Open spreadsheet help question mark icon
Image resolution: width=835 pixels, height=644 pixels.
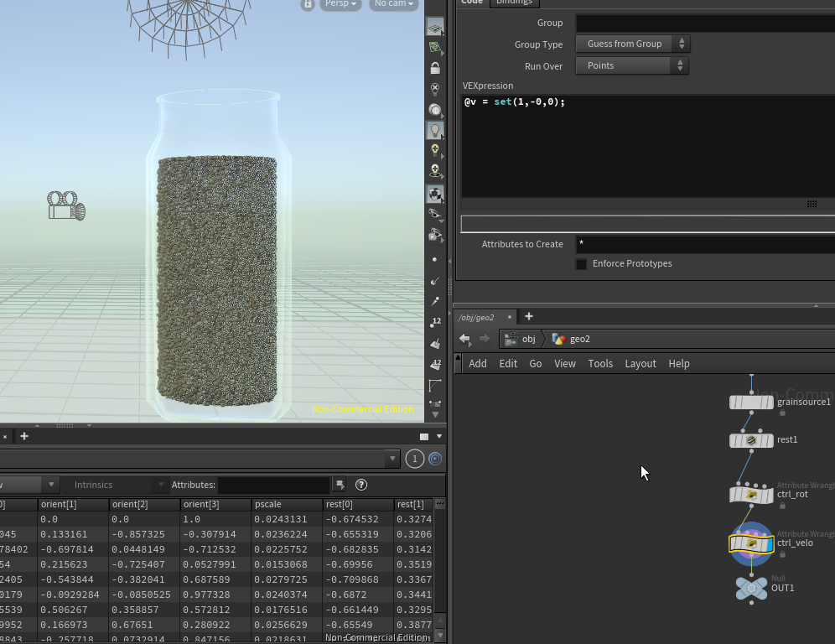click(361, 485)
